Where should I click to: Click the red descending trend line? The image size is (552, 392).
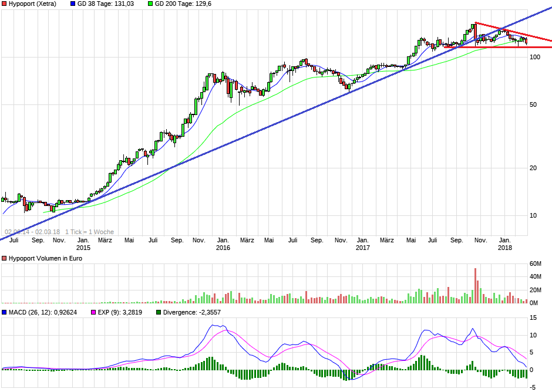point(513,32)
